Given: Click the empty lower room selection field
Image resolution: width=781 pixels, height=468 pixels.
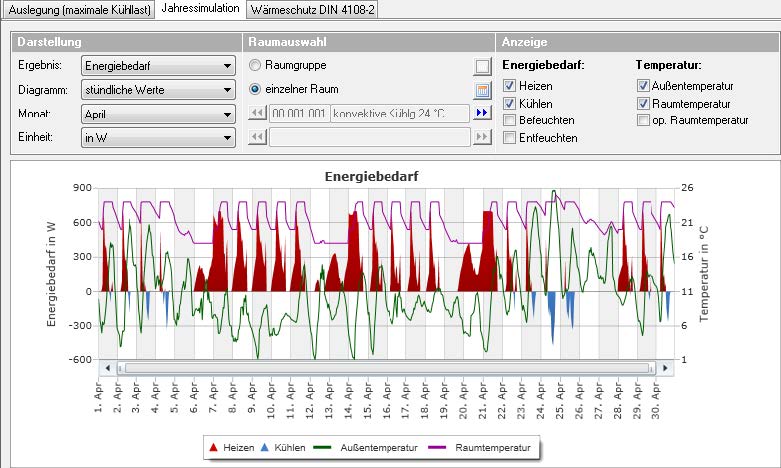Looking at the screenshot, I should pos(370,137).
